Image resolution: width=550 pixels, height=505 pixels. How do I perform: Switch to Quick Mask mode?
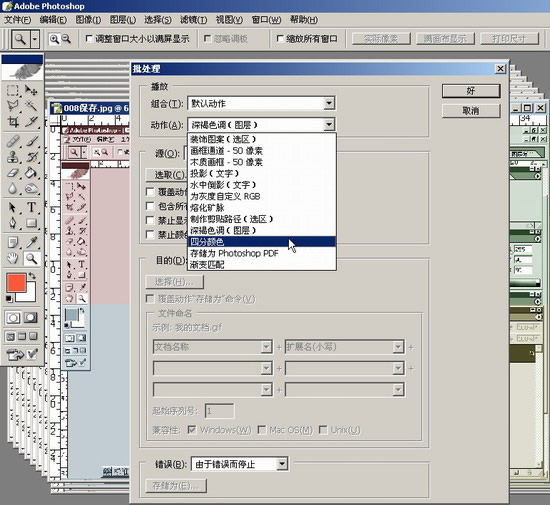point(31,318)
